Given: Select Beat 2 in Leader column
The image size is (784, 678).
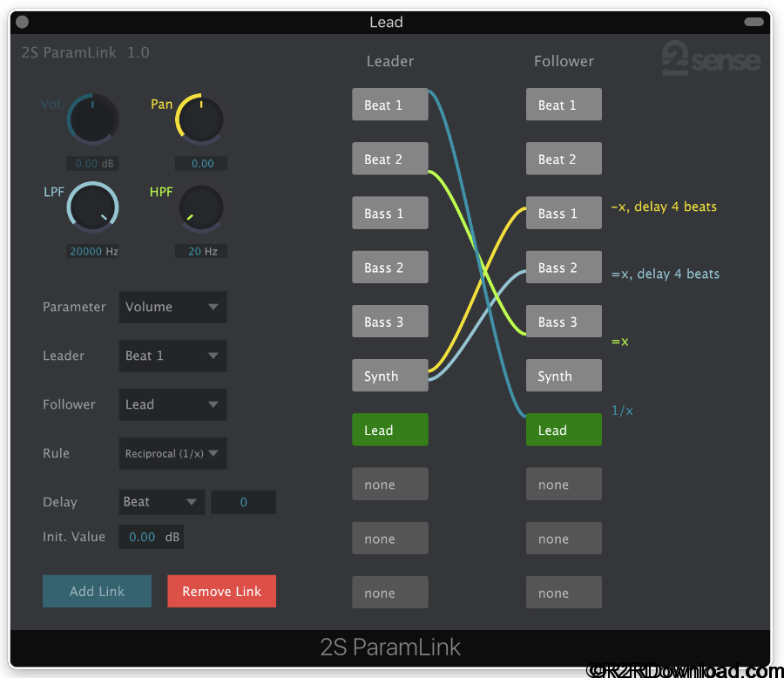Looking at the screenshot, I should (x=390, y=159).
